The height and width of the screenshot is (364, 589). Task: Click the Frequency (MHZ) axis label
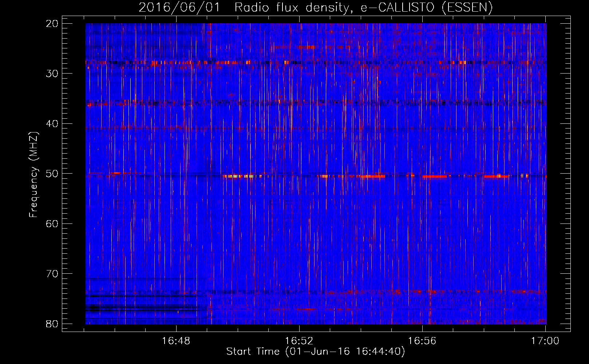click(33, 174)
